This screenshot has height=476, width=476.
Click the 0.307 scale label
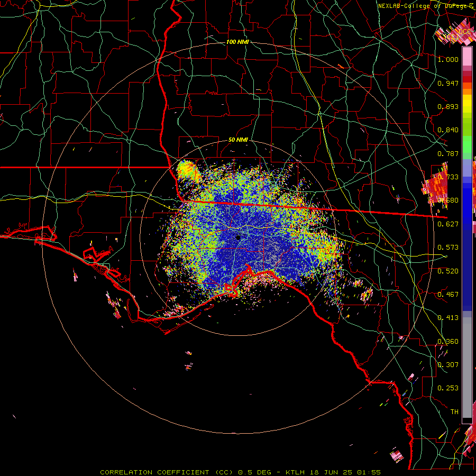click(x=448, y=364)
